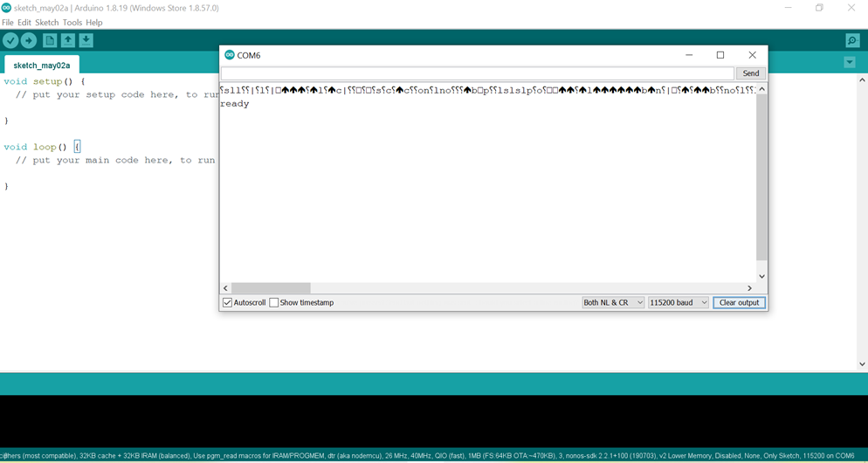Click the COM6 window title icon

pyautogui.click(x=230, y=55)
